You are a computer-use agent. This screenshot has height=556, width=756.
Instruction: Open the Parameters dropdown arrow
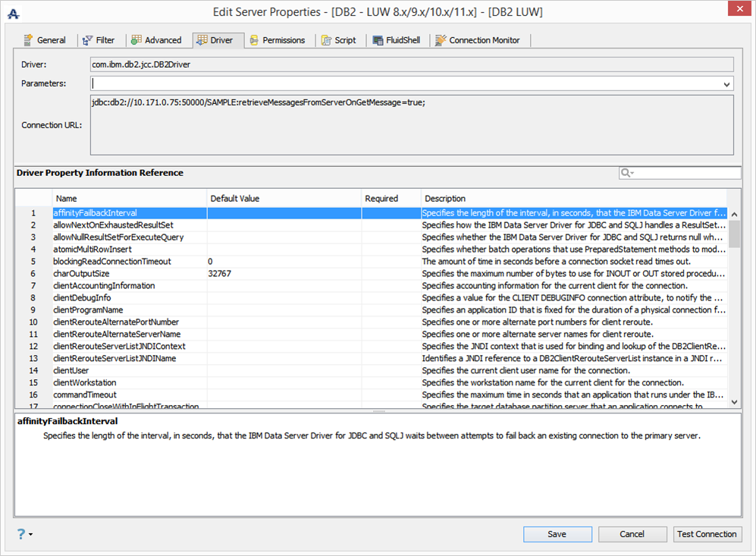point(727,84)
